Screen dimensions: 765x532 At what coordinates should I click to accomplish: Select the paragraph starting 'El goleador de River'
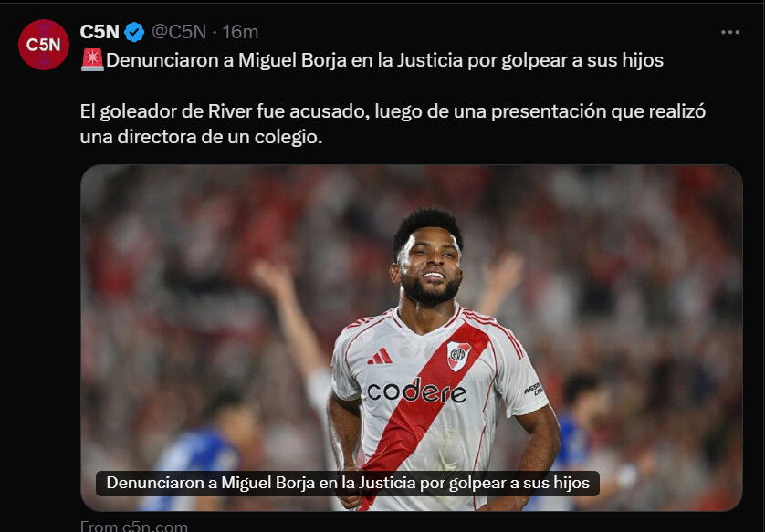pos(393,124)
